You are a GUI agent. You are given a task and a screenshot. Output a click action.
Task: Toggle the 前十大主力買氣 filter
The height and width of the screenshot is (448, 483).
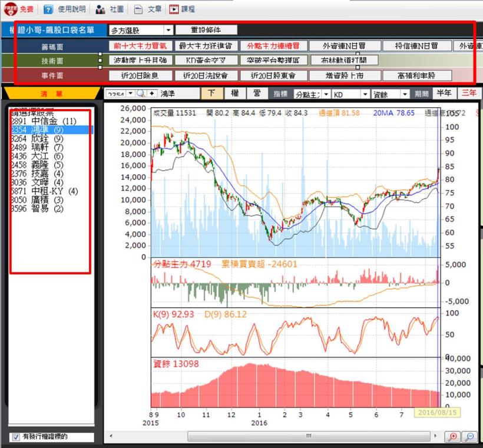[x=140, y=45]
